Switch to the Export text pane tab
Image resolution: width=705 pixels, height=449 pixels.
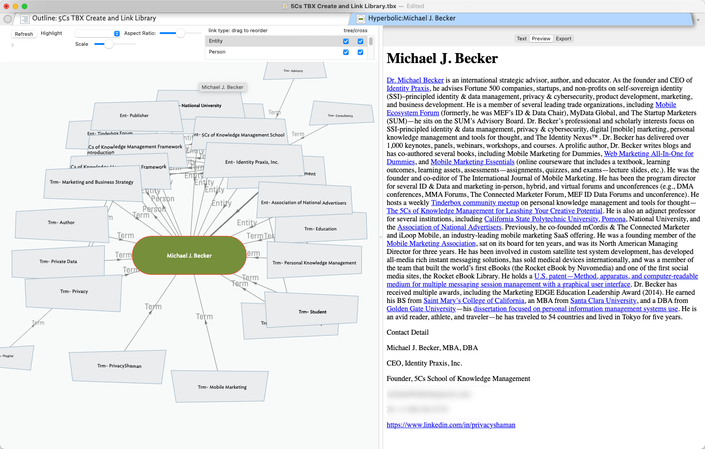click(563, 39)
